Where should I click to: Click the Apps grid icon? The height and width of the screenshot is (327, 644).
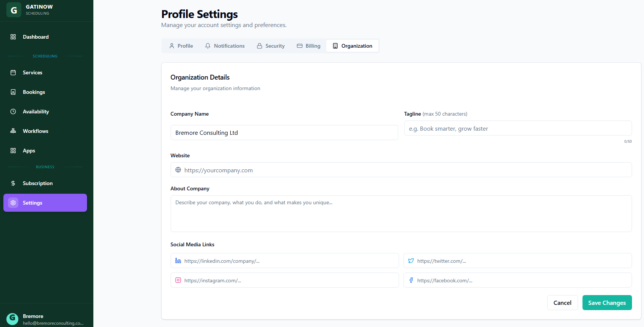pos(13,151)
